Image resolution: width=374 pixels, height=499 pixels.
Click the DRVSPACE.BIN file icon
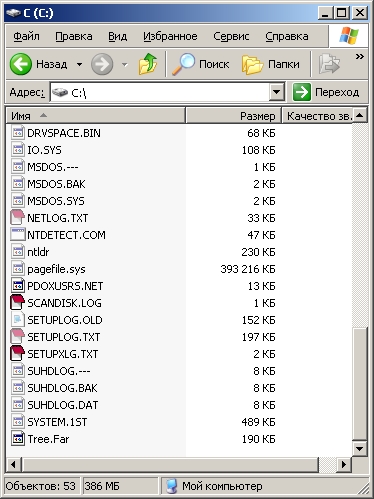pos(18,133)
